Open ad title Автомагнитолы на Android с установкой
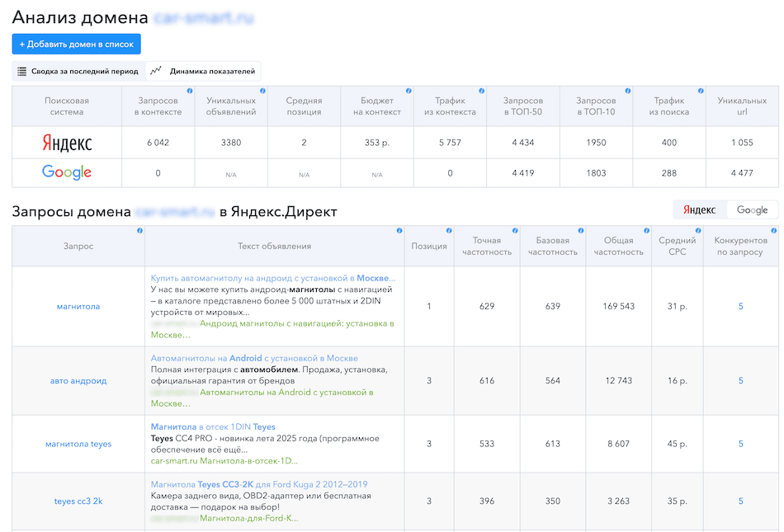This screenshot has width=784, height=532. 254,359
